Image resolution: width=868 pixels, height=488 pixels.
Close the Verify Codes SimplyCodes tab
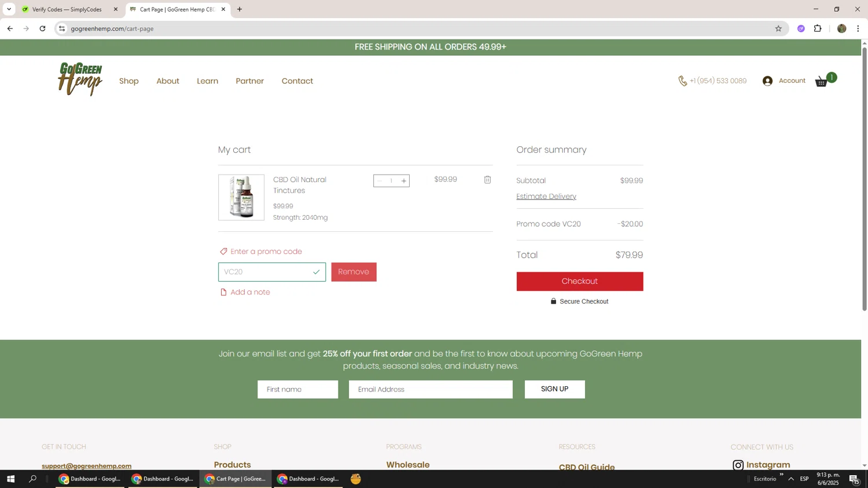pyautogui.click(x=116, y=9)
